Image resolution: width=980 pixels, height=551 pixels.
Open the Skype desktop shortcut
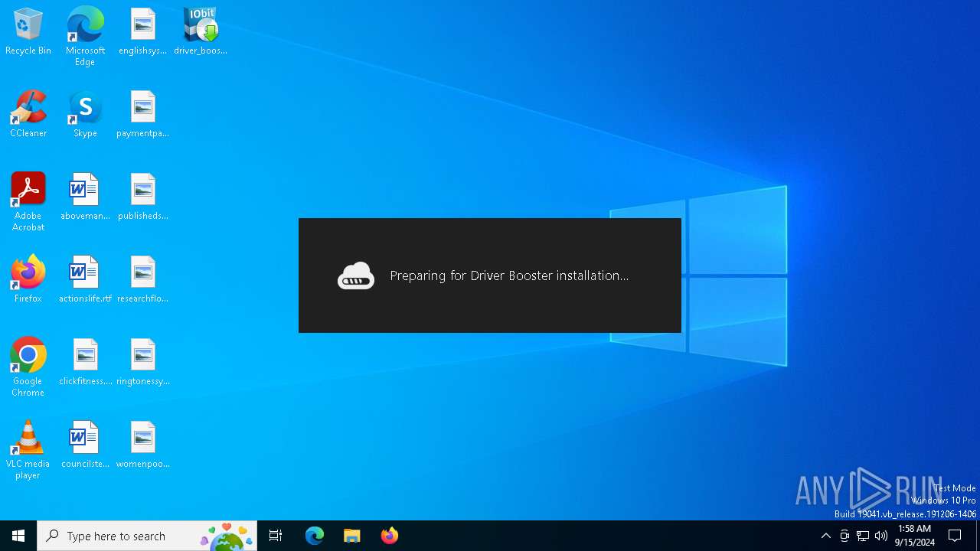tap(85, 115)
